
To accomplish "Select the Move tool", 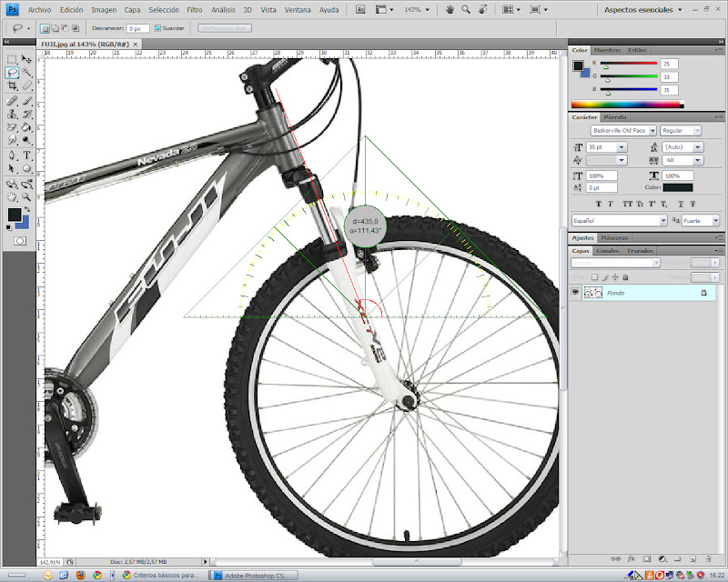I will pyautogui.click(x=26, y=59).
